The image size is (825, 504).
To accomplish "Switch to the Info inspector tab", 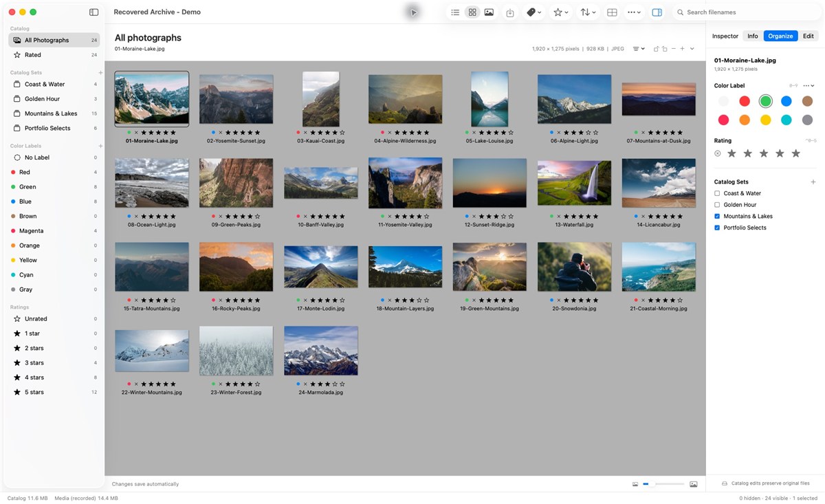I will pos(753,36).
